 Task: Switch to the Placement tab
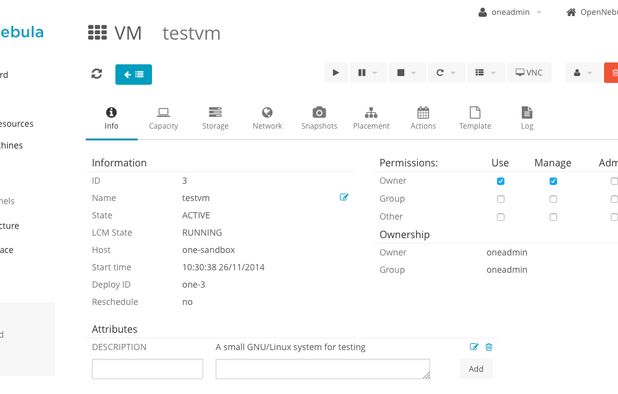371,118
